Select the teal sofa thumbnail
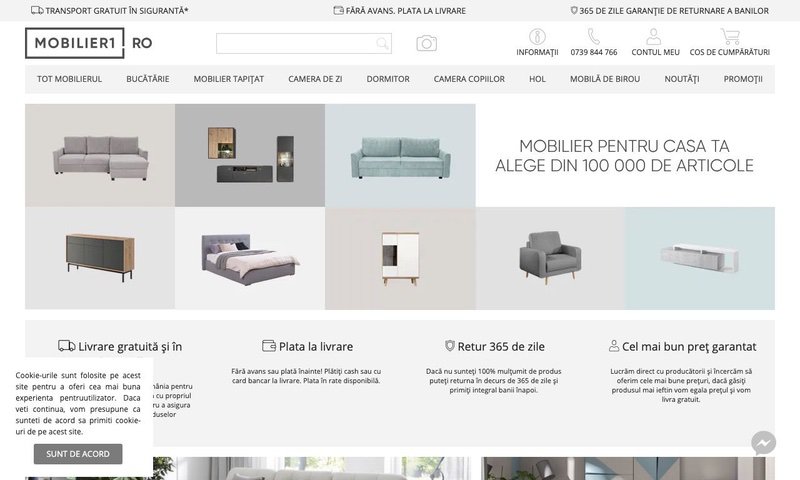 coord(400,155)
